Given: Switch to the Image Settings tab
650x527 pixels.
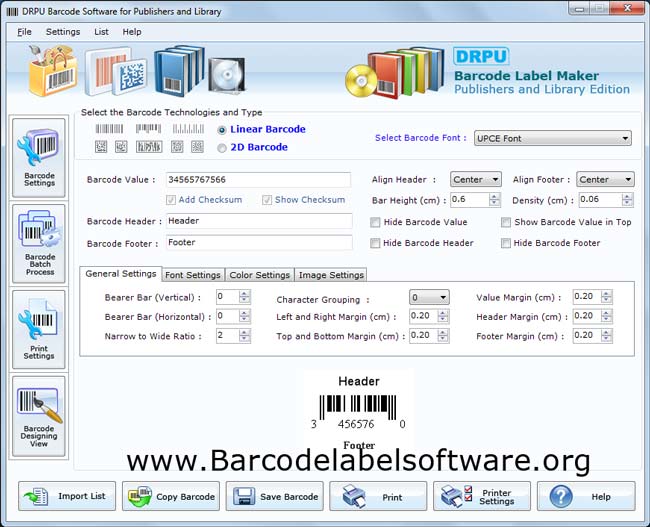Looking at the screenshot, I should pos(331,275).
